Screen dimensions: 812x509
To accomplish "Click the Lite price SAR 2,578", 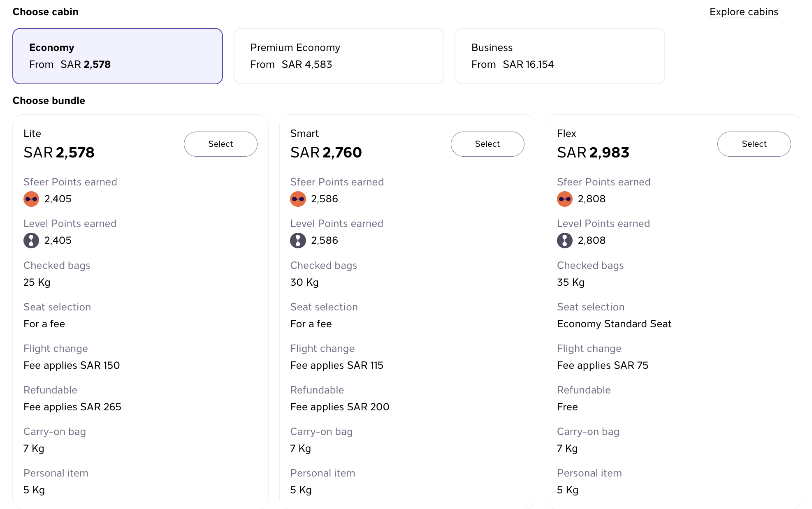I will coord(59,153).
